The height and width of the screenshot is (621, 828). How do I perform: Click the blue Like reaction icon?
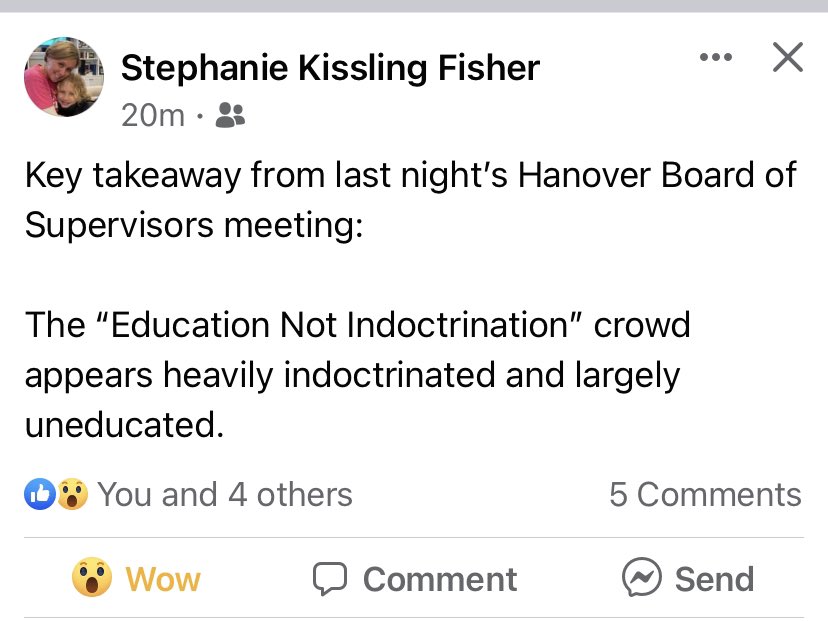[40, 494]
